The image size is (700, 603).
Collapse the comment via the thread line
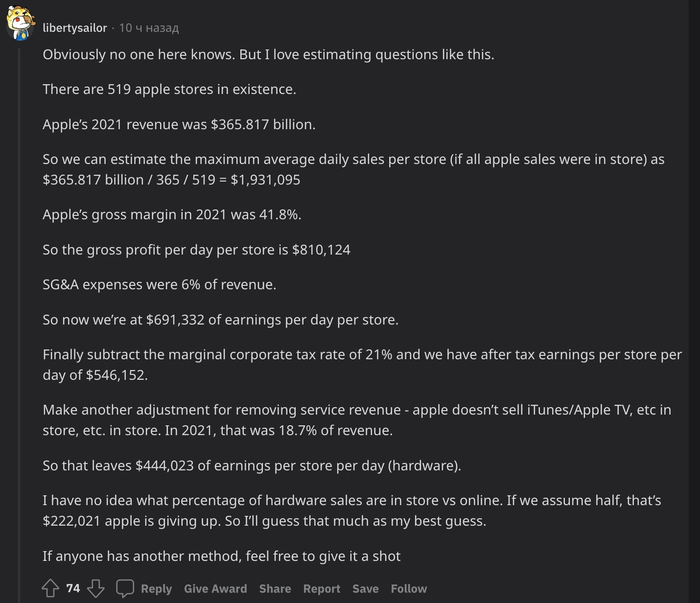[x=20, y=294]
